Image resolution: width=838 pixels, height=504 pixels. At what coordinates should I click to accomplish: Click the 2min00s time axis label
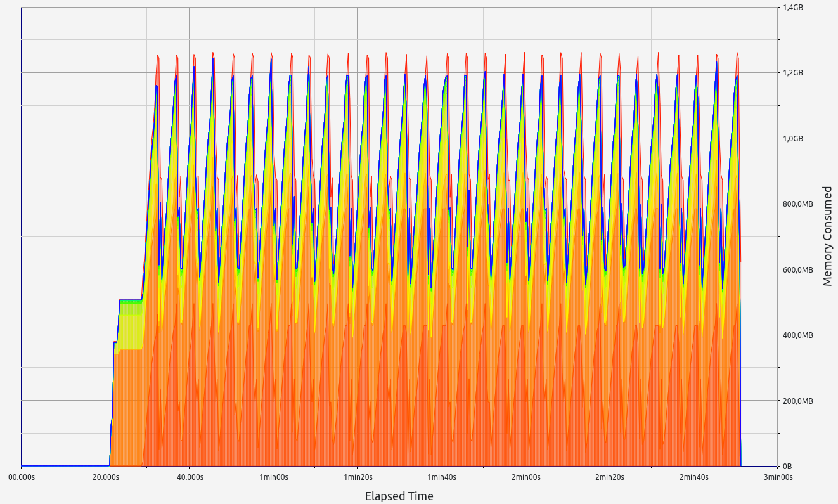point(525,477)
